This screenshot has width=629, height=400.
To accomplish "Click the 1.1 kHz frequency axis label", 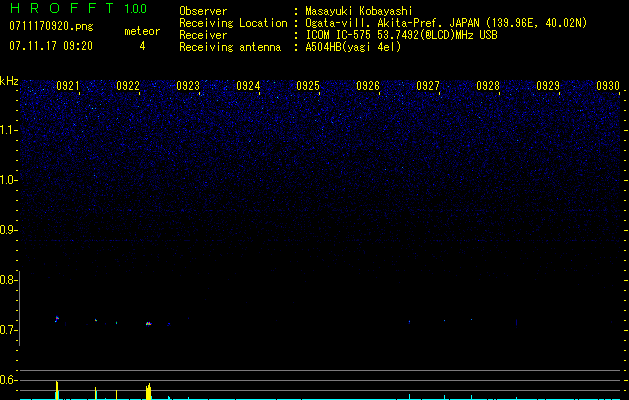I will (x=8, y=130).
